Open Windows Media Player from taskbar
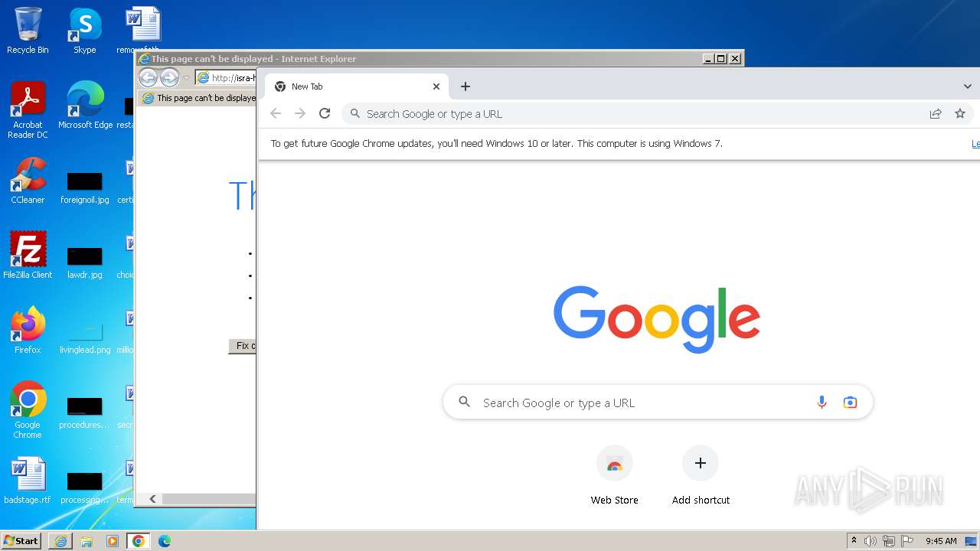The image size is (980, 551). (113, 541)
